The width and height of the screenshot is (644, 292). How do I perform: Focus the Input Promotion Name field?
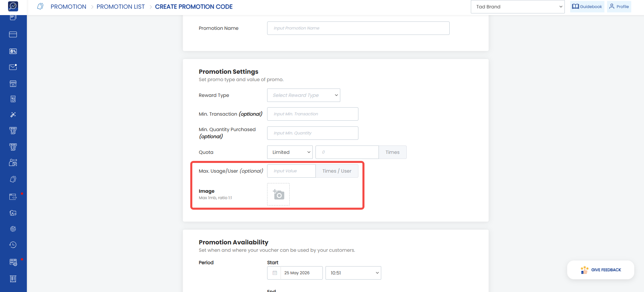coord(358,28)
